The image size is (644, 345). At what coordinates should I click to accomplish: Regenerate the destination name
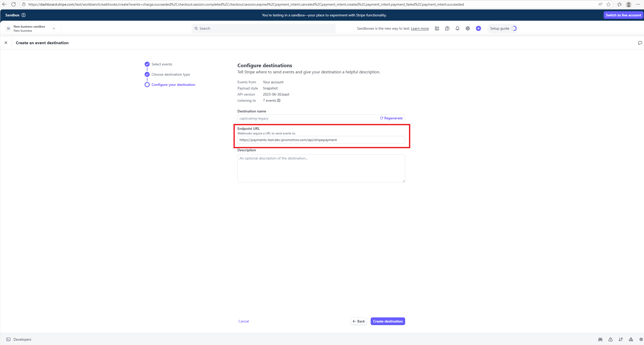[x=391, y=118]
